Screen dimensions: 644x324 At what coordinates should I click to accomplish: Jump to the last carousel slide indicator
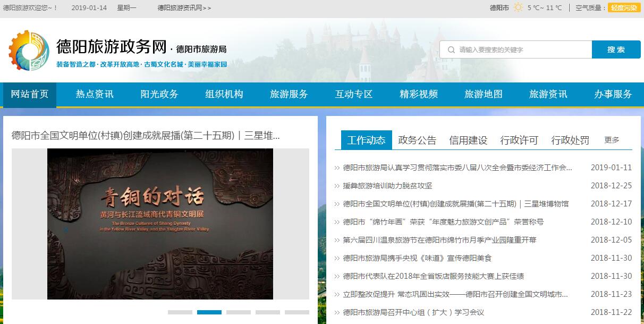[x=296, y=312]
